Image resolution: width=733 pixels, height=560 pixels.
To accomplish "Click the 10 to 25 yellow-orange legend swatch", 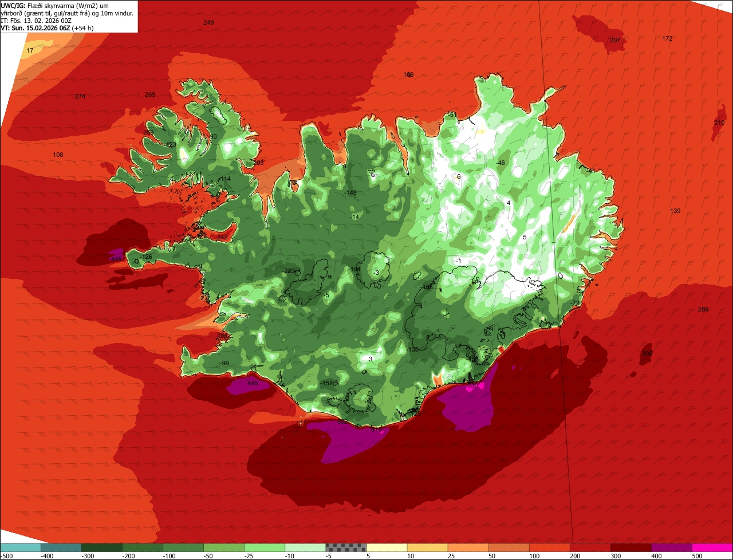I will point(428,547).
